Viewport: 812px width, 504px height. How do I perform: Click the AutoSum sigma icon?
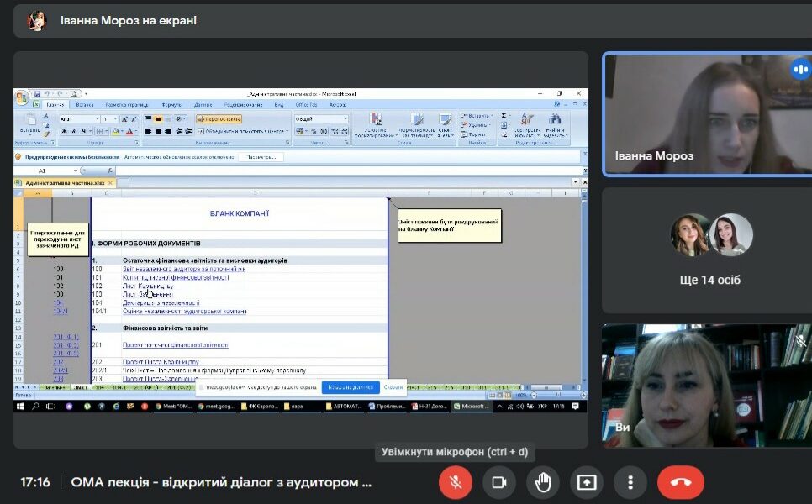(x=504, y=116)
